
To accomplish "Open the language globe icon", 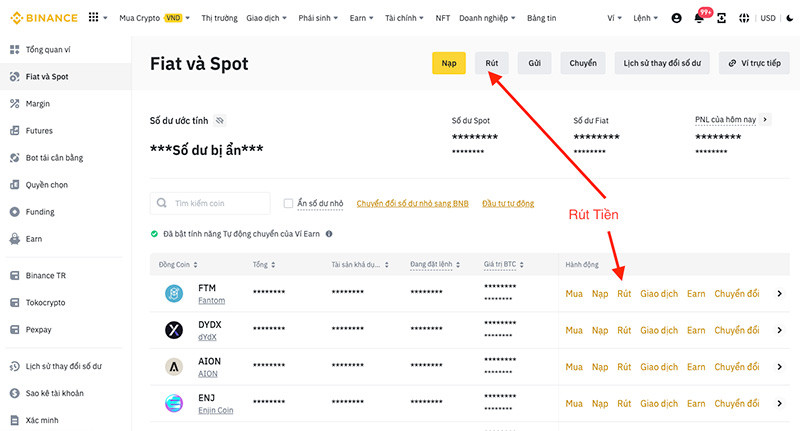I will point(744,18).
